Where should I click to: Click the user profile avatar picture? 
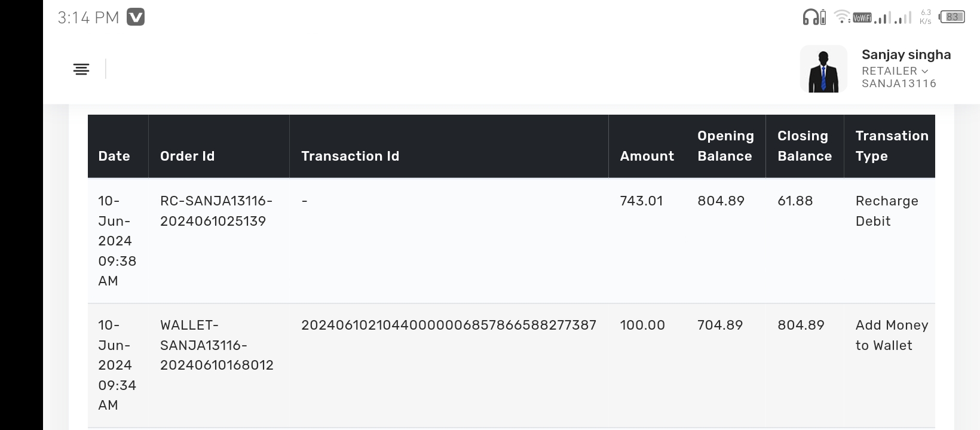(x=823, y=69)
